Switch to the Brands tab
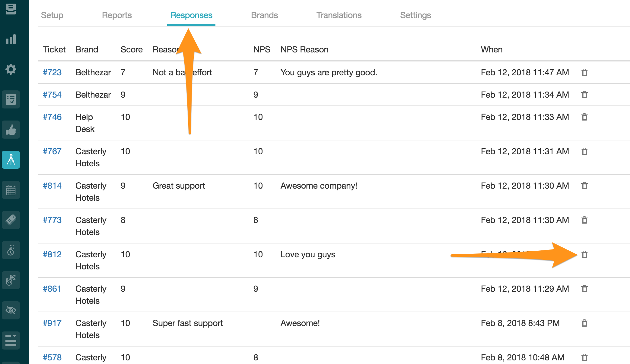This screenshot has width=630, height=364. 264,15
